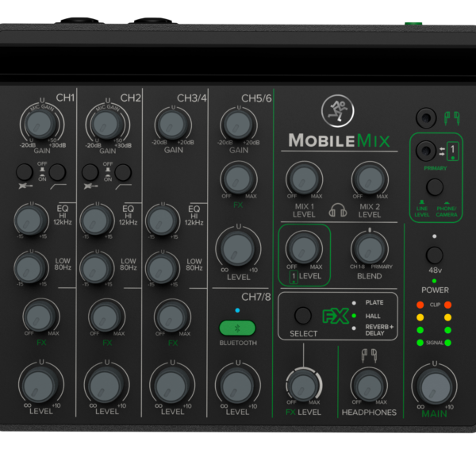Click the green POWER indicator LED
The image size is (476, 476).
coord(435,281)
